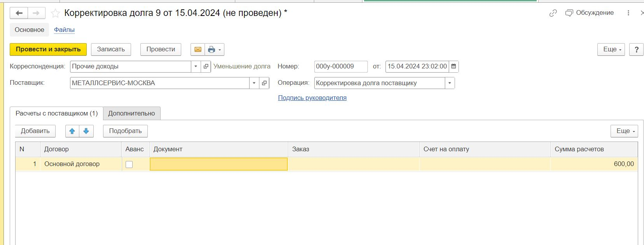This screenshot has height=245, width=644.
Task: Click the forward navigation arrow
Action: 36,13
